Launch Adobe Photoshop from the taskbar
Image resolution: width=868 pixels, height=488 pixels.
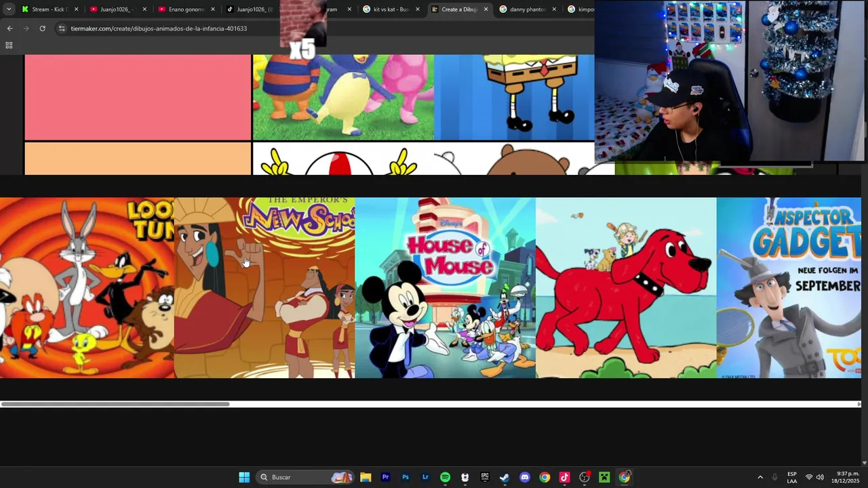click(406, 477)
